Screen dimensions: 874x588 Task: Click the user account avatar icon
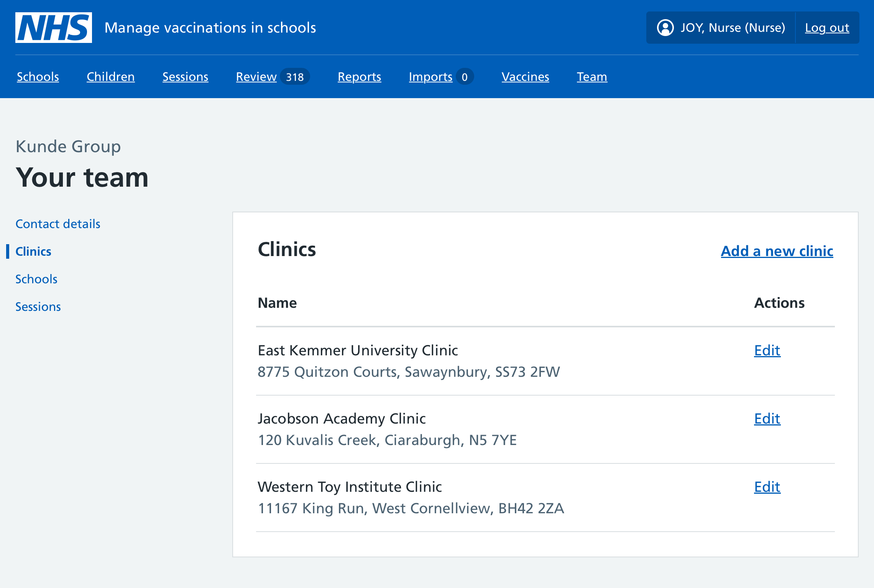click(x=665, y=28)
